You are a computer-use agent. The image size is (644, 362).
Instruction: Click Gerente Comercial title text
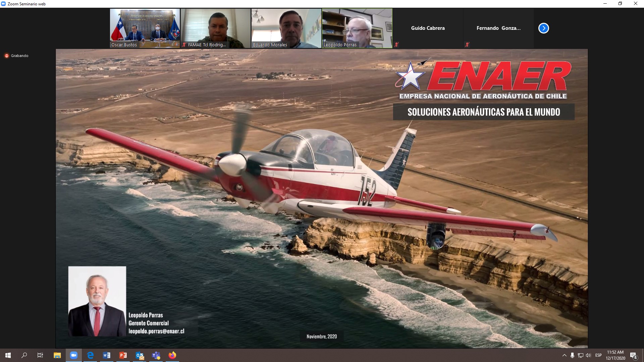coord(149,323)
